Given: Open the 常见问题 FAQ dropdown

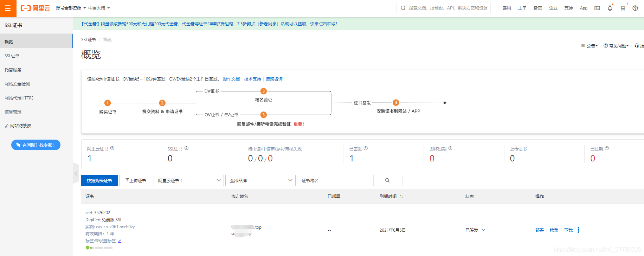Looking at the screenshot, I should 616,46.
